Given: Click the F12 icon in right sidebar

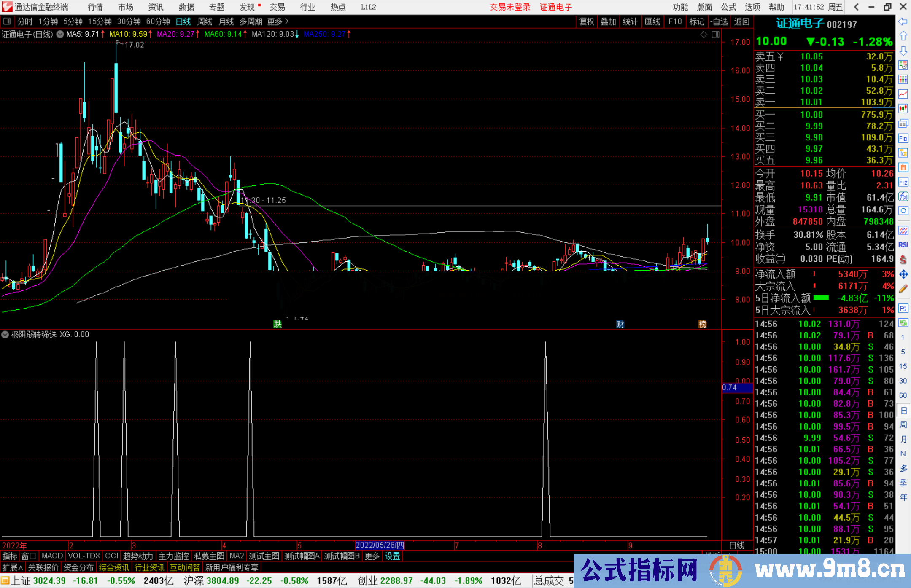Looking at the screenshot, I should click(x=903, y=182).
